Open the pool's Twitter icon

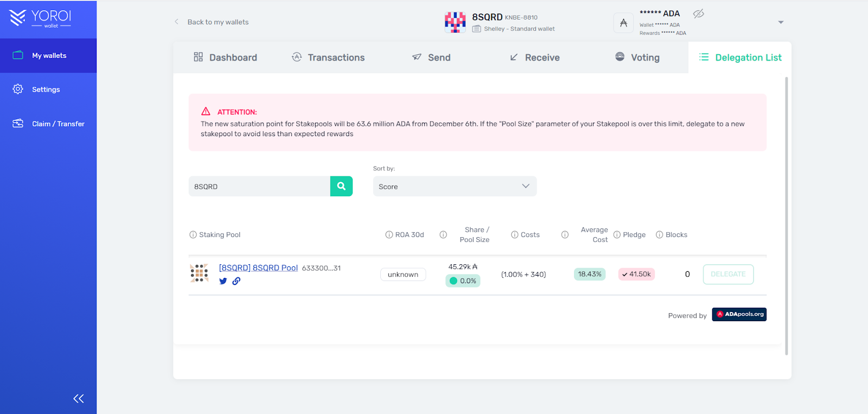223,281
